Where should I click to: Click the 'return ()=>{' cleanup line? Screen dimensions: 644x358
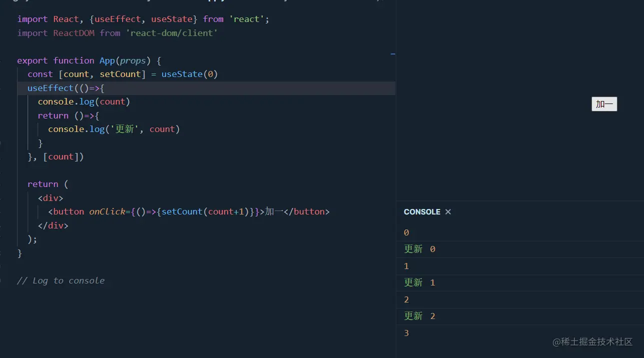click(x=69, y=115)
